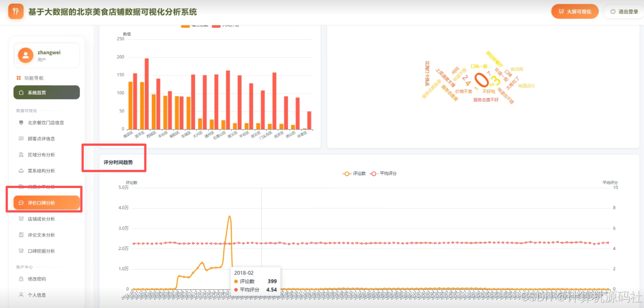Viewport: 644px width, 308px height.
Task: Click the lock icon beside 修改密码
Action: click(x=21, y=279)
